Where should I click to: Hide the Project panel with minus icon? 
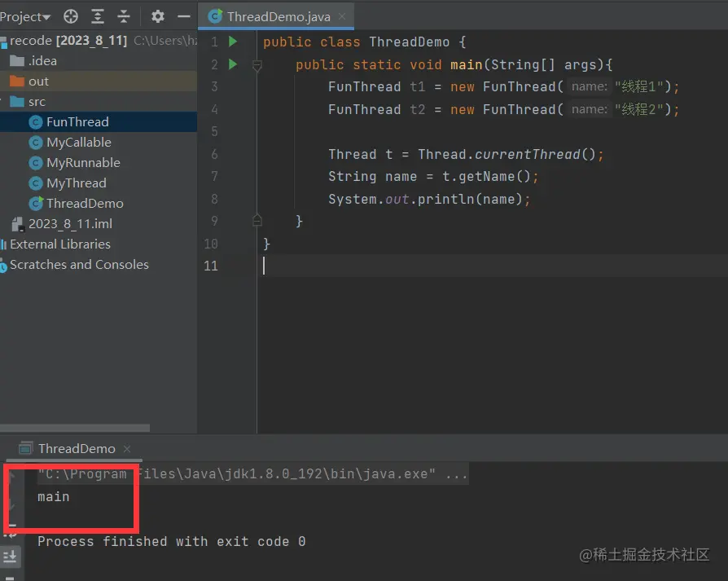coord(184,17)
